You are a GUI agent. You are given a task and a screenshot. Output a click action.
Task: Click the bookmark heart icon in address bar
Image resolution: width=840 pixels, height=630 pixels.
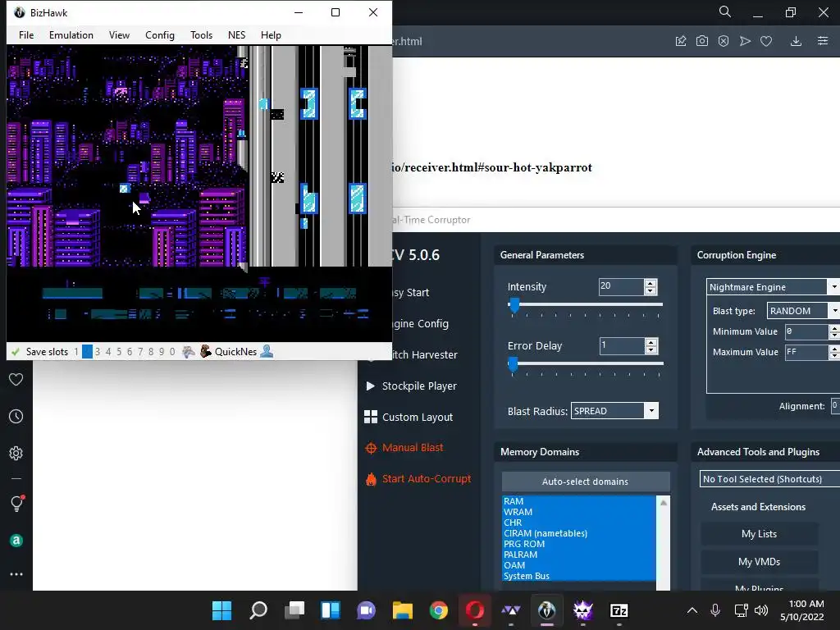click(x=766, y=41)
